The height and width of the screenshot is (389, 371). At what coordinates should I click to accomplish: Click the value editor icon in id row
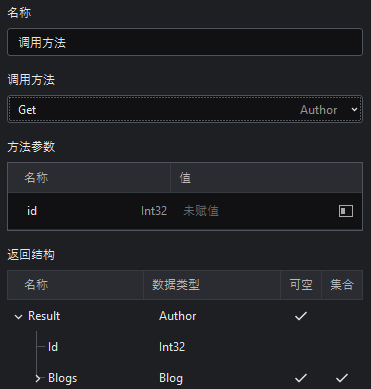346,211
